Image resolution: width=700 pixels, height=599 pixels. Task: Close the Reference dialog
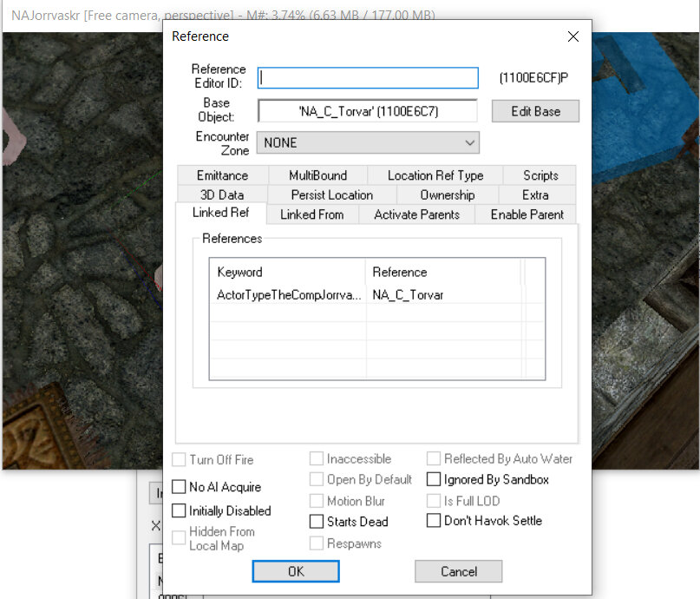(573, 36)
